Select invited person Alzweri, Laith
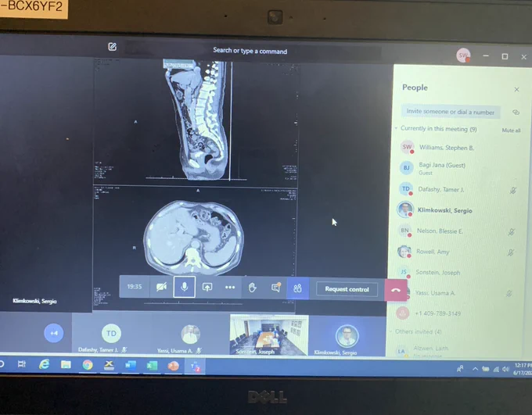The height and width of the screenshot is (415, 532). (x=430, y=349)
